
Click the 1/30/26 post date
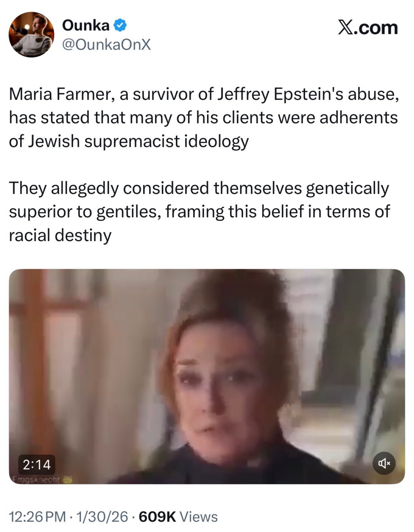point(102,517)
